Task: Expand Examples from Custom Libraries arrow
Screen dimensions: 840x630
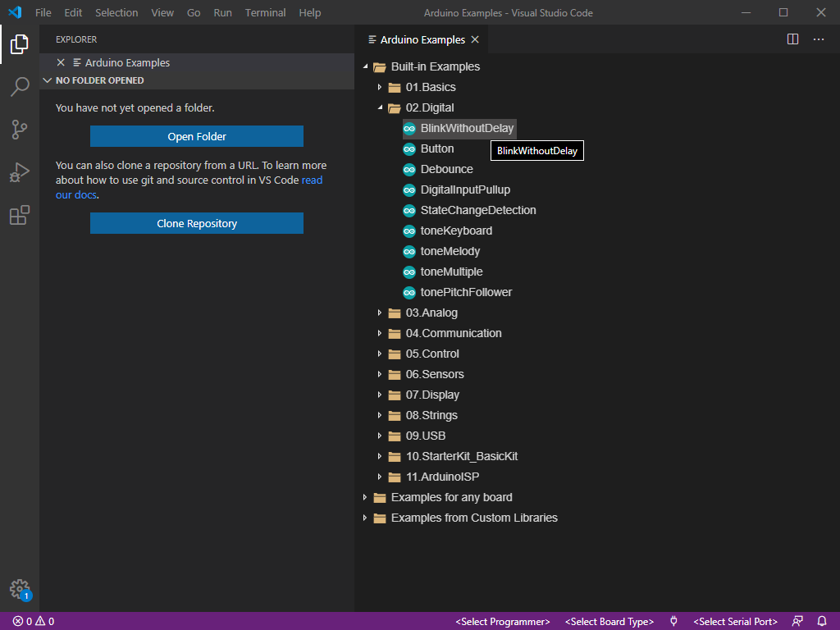Action: (x=365, y=518)
